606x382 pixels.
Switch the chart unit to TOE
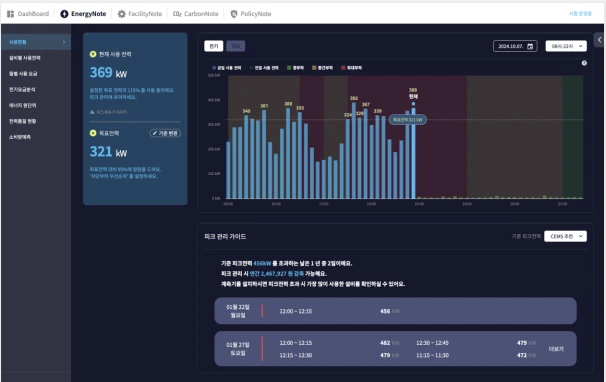[235, 46]
